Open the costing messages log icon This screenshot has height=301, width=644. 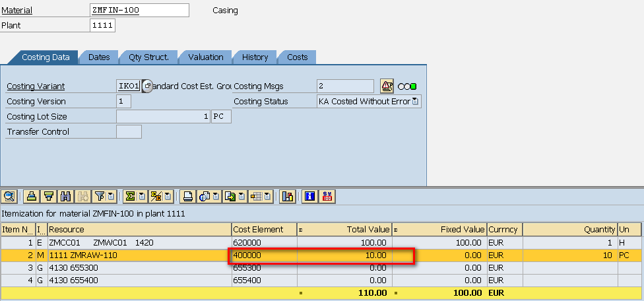387,86
